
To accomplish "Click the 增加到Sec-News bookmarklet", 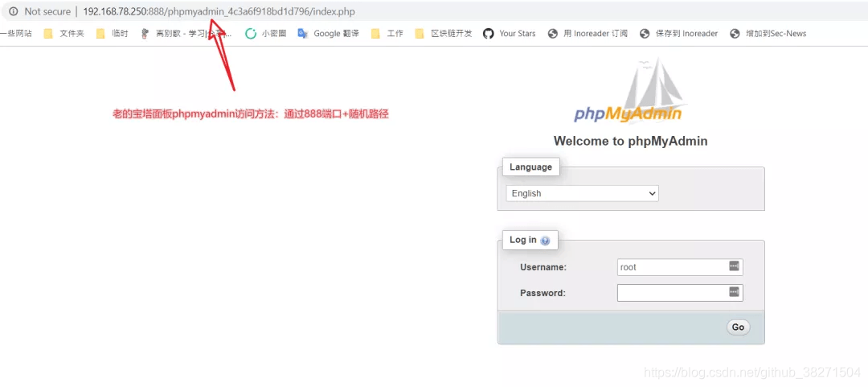I will [768, 33].
